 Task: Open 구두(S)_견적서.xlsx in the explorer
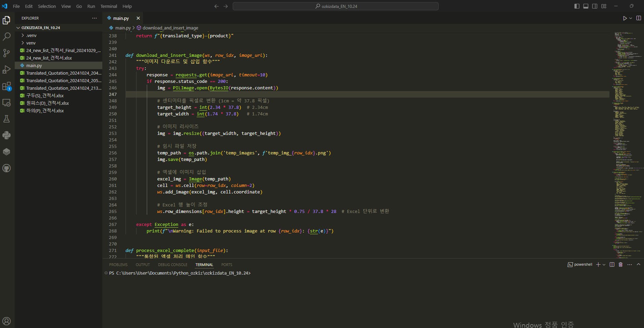(x=45, y=96)
